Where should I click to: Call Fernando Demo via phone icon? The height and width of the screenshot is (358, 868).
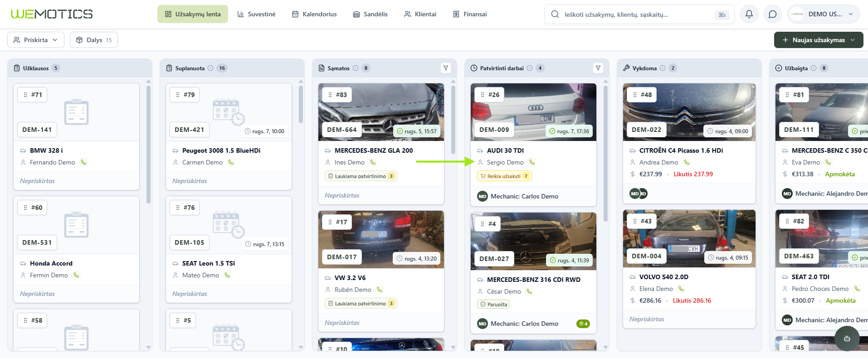point(83,162)
